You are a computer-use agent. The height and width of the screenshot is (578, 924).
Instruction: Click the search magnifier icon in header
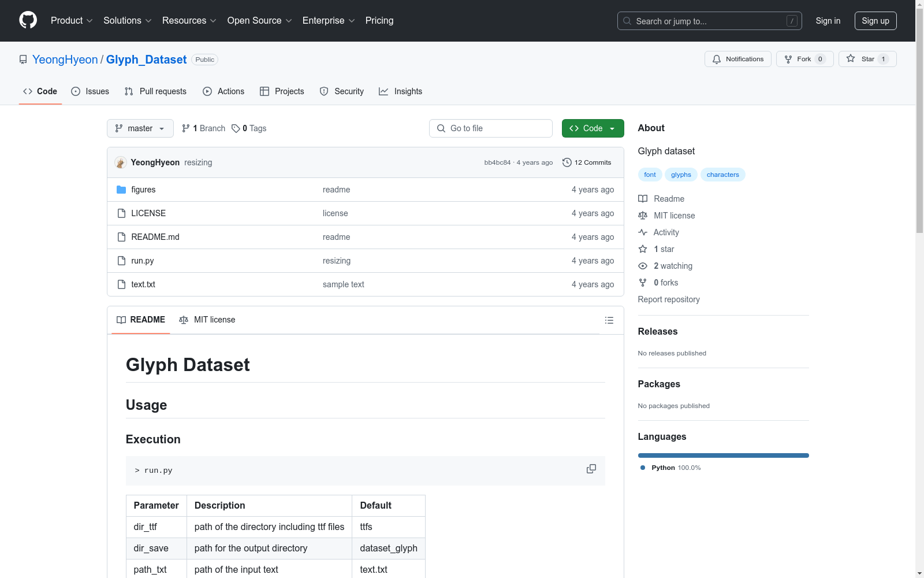pos(627,21)
